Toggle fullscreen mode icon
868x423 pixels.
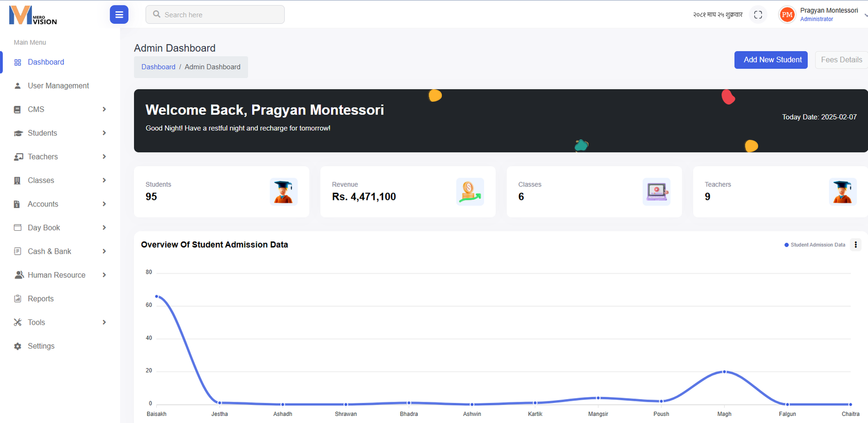758,15
